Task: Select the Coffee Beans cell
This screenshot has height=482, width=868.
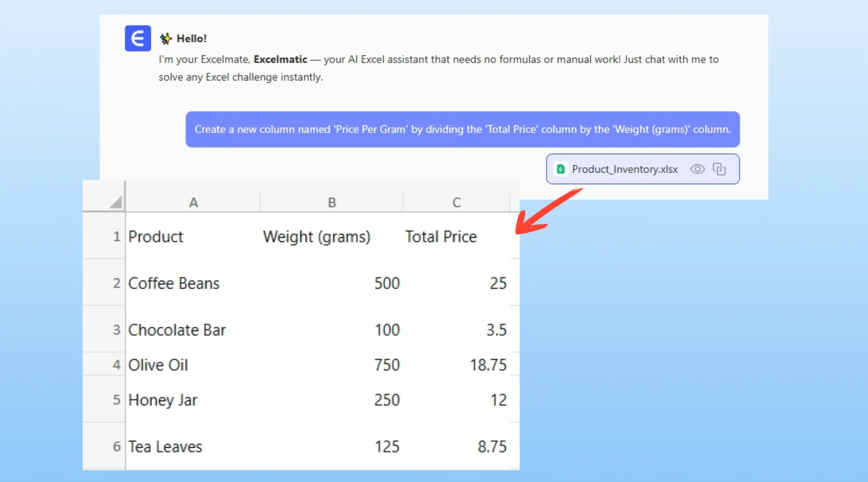Action: coord(174,283)
